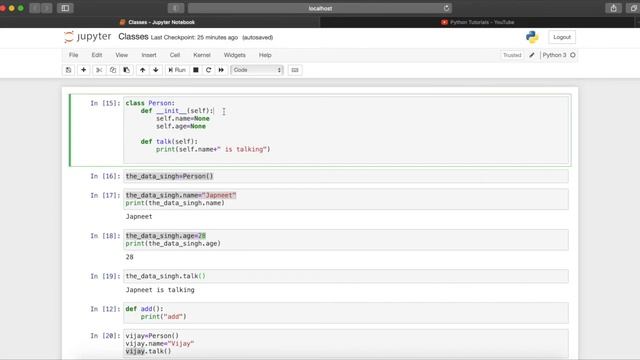This screenshot has height=360, width=640.
Task: Click the In [20] prompt label
Action: click(x=105, y=336)
